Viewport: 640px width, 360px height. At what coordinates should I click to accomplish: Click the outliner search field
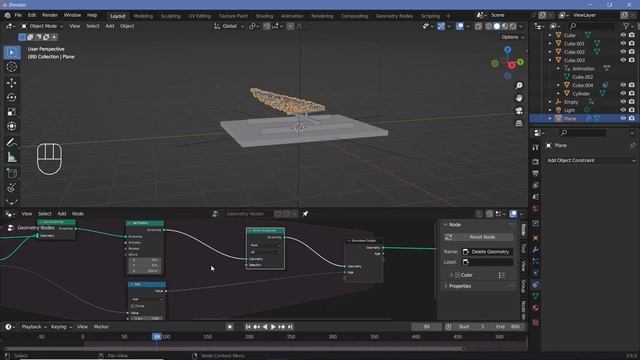(591, 26)
